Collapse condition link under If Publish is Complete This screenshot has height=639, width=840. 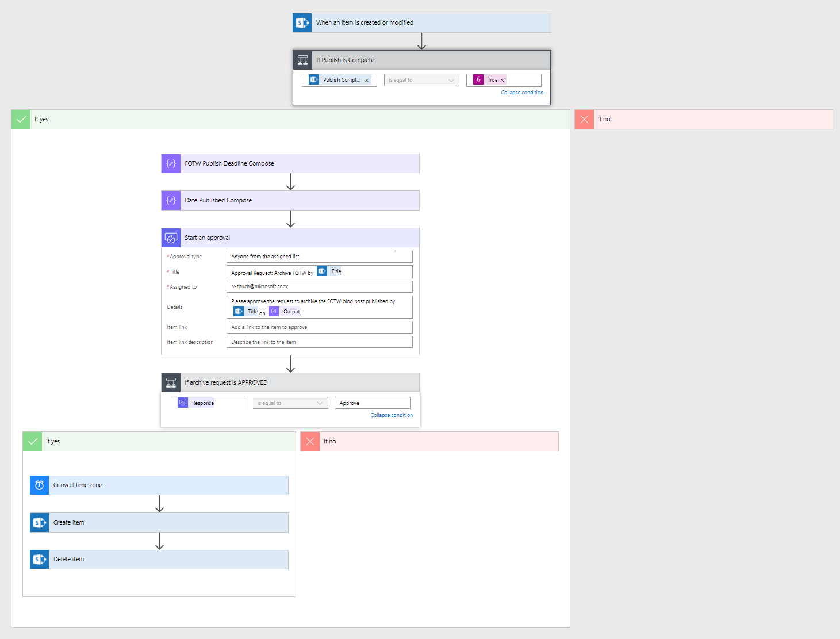pos(521,93)
